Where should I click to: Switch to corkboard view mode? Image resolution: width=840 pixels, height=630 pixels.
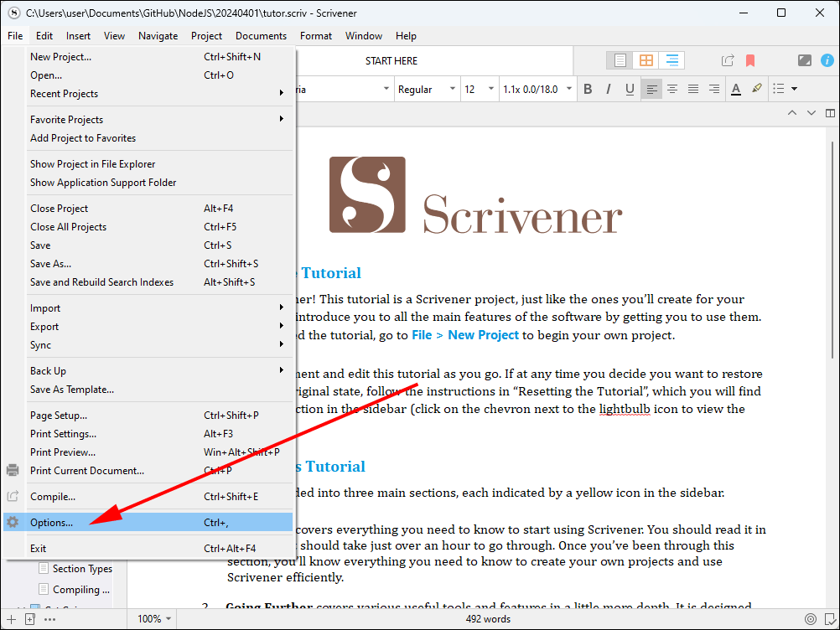coord(646,60)
